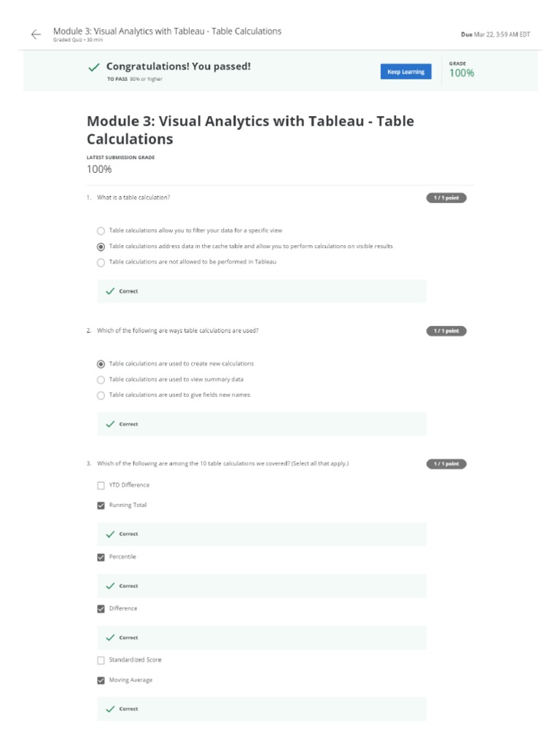Click the Correct checkmark under question 2
Screen dimensions: 560x747
(111, 424)
